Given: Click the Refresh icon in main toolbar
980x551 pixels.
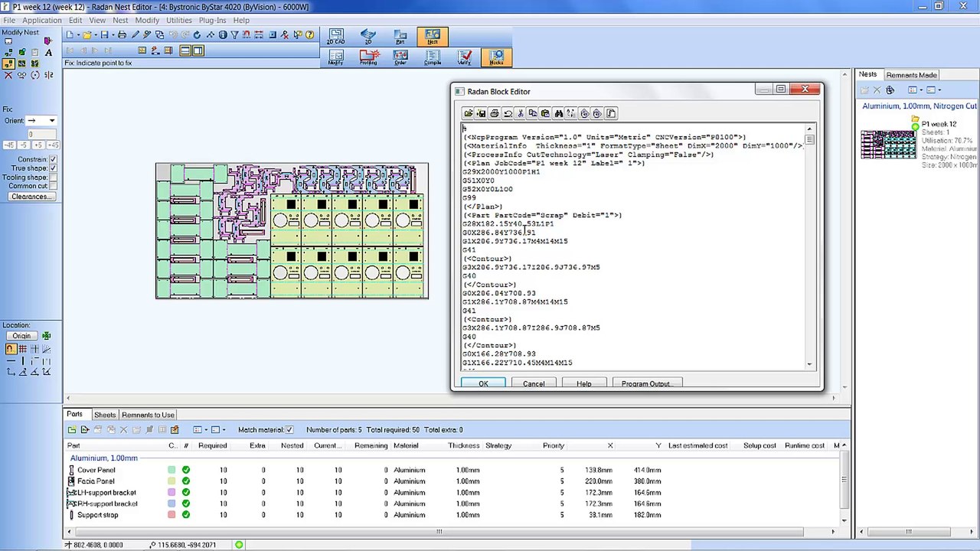Looking at the screenshot, I should [197, 35].
